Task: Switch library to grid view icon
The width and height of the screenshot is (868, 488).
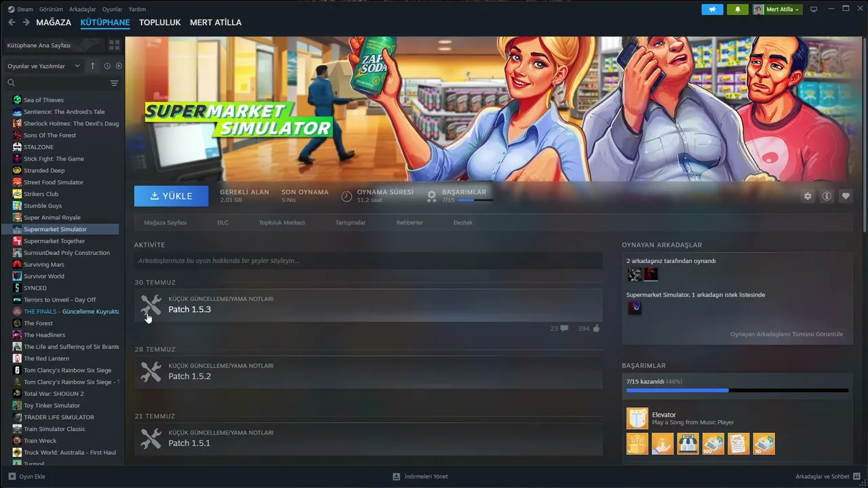Action: click(x=114, y=45)
